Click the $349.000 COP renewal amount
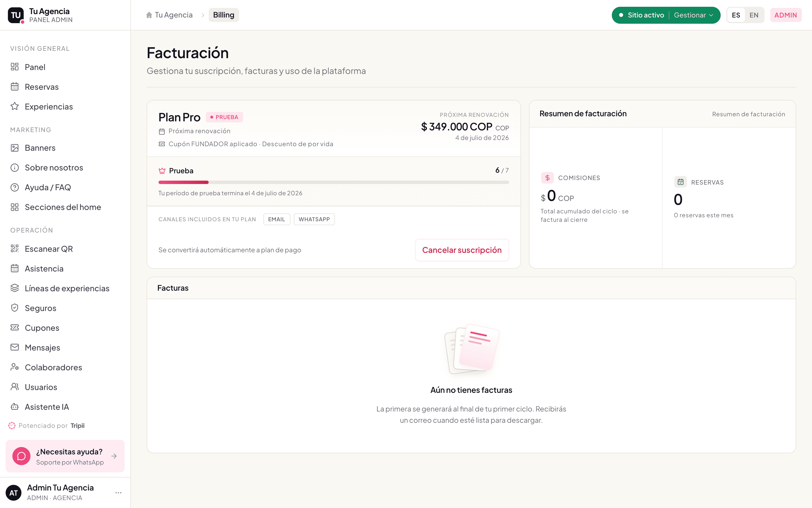The image size is (812, 508). [457, 127]
